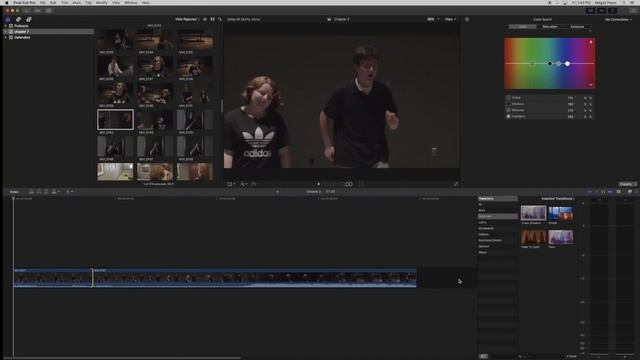The height and width of the screenshot is (360, 640).
Task: Toggle the workspace browser layout button
Action: tap(591, 11)
